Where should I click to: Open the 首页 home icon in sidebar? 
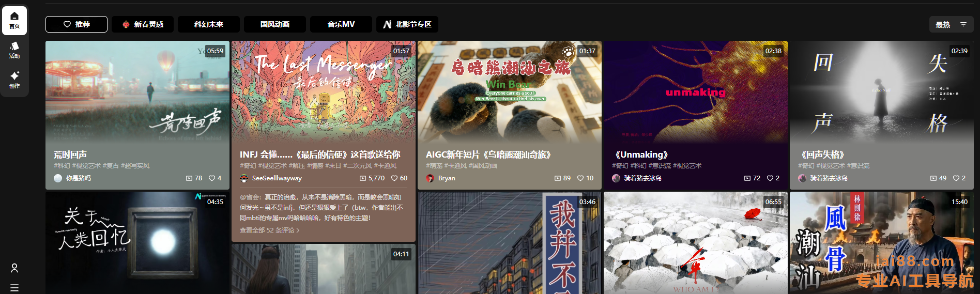(14, 20)
